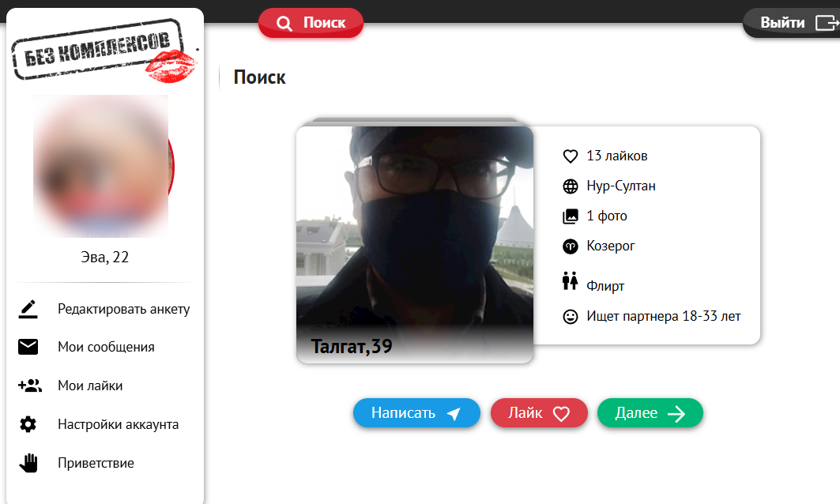Click the couple icon beside Флирт
This screenshot has width=840, height=504.
point(570,280)
